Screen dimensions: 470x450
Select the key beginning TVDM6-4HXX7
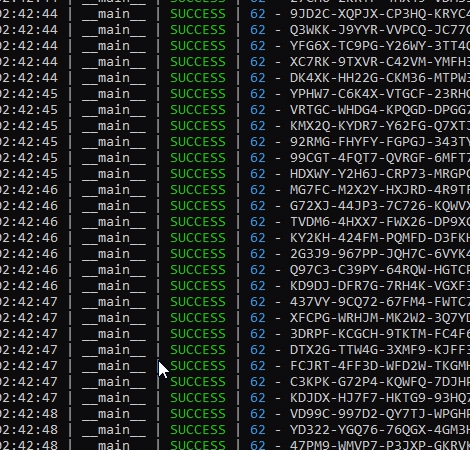[x=380, y=222]
